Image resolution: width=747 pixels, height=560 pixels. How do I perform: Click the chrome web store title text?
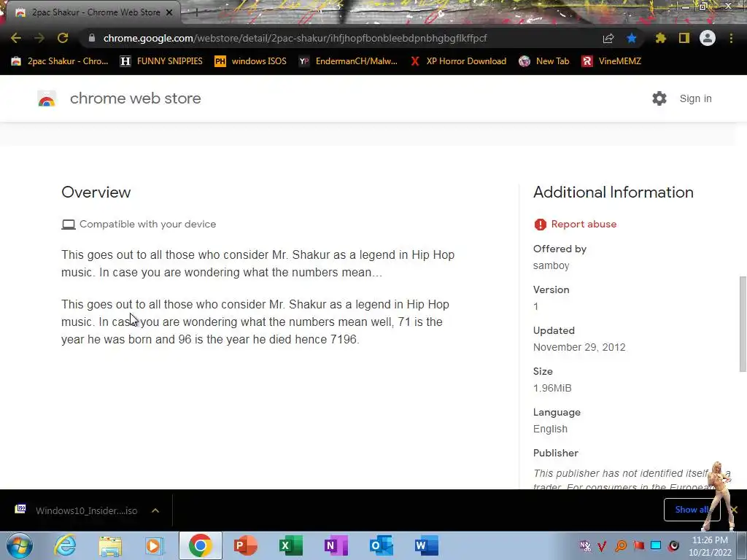click(135, 98)
